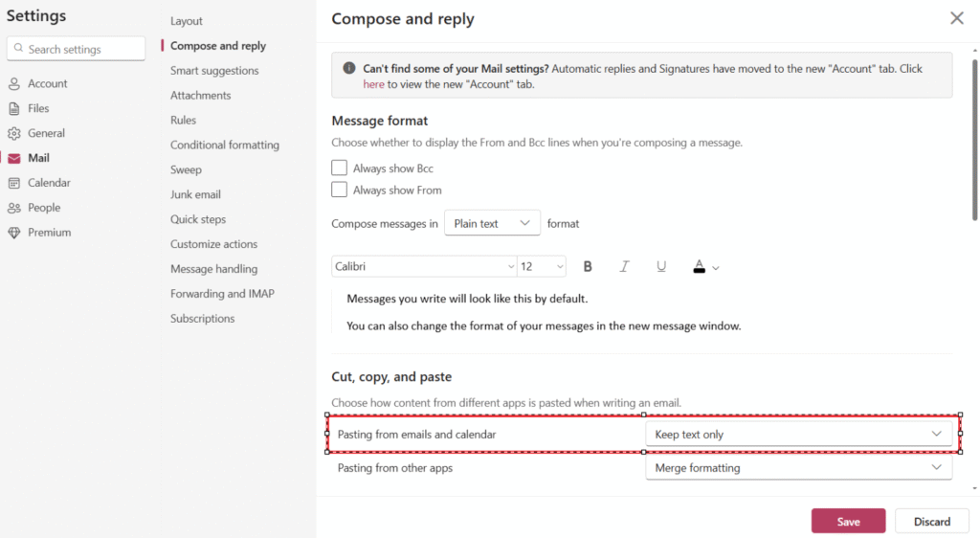The image size is (980, 538).
Task: Click the Mail envelope icon
Action: [x=14, y=158]
